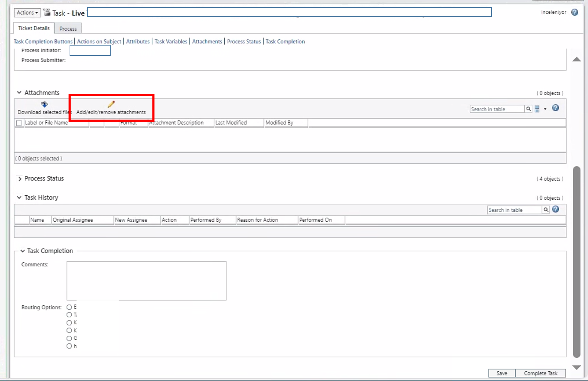Open the Task Variables navigation link

(171, 41)
